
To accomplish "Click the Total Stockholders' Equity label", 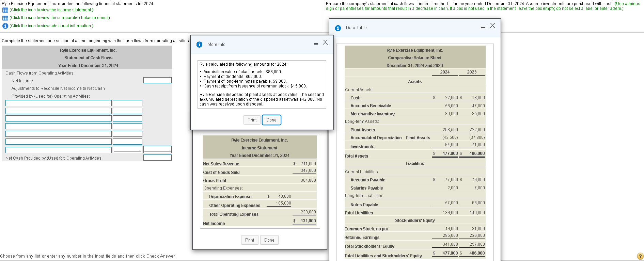I will (370, 246).
